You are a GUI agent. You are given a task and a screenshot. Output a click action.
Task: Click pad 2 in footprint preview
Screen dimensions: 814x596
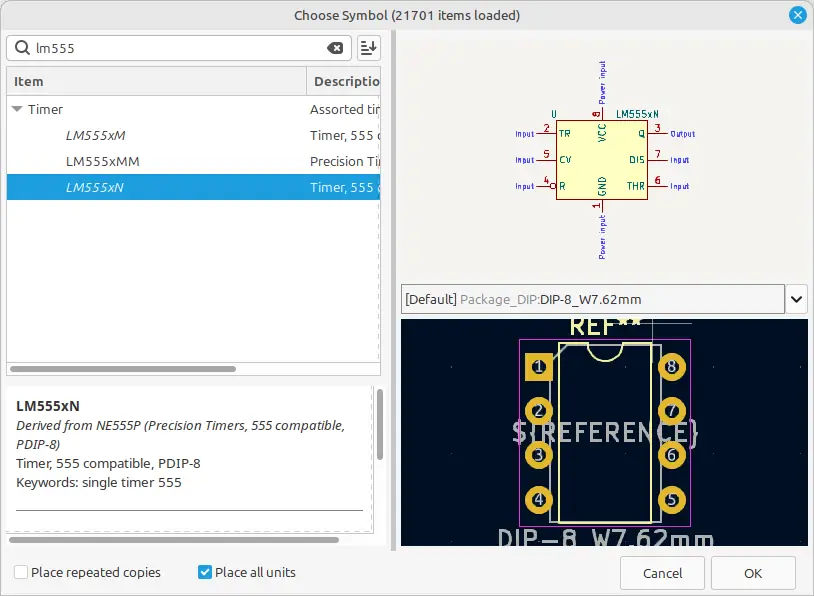click(538, 411)
